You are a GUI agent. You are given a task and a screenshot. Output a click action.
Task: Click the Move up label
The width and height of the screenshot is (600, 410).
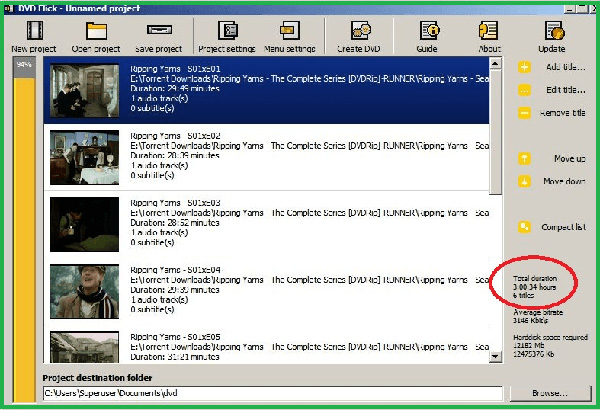(570, 158)
